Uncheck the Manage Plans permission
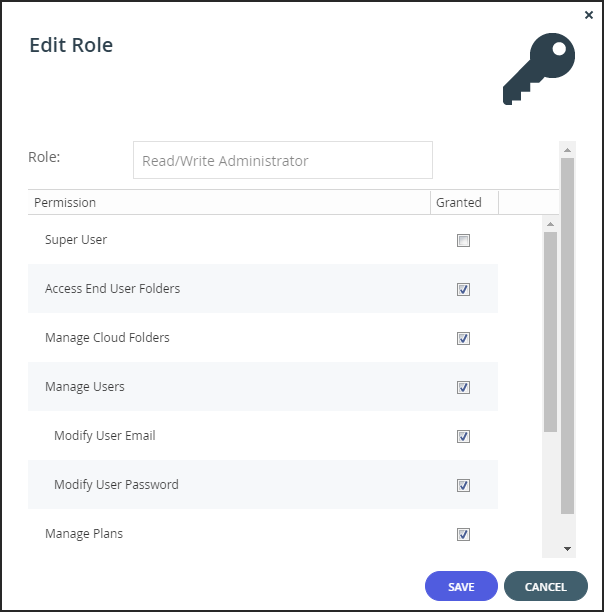This screenshot has width=604, height=612. coord(463,534)
